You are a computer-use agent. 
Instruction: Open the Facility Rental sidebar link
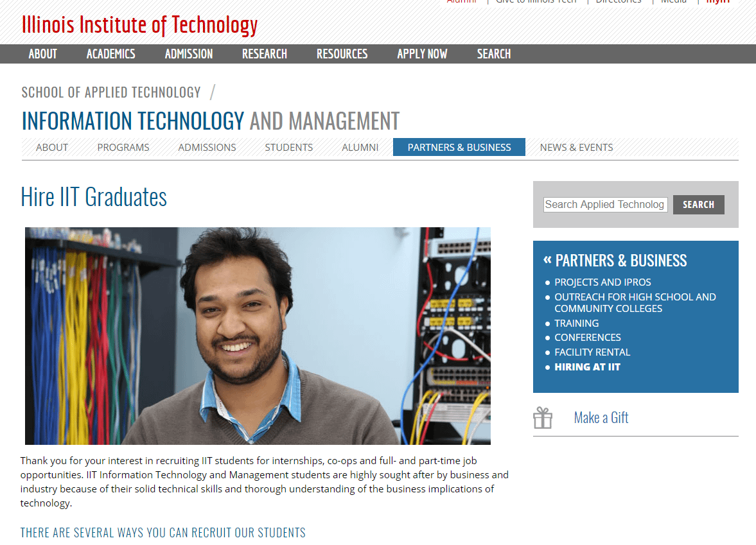click(592, 352)
